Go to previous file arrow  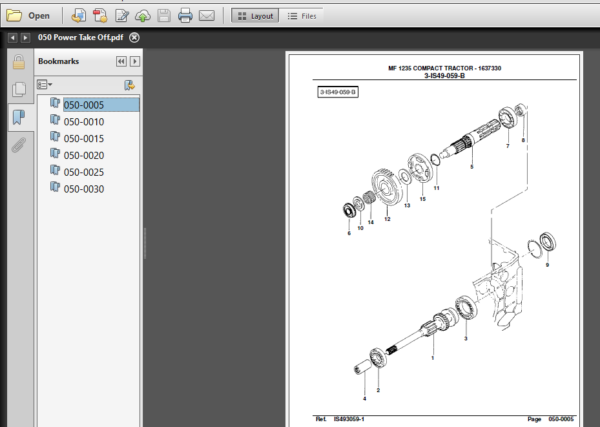(12, 37)
